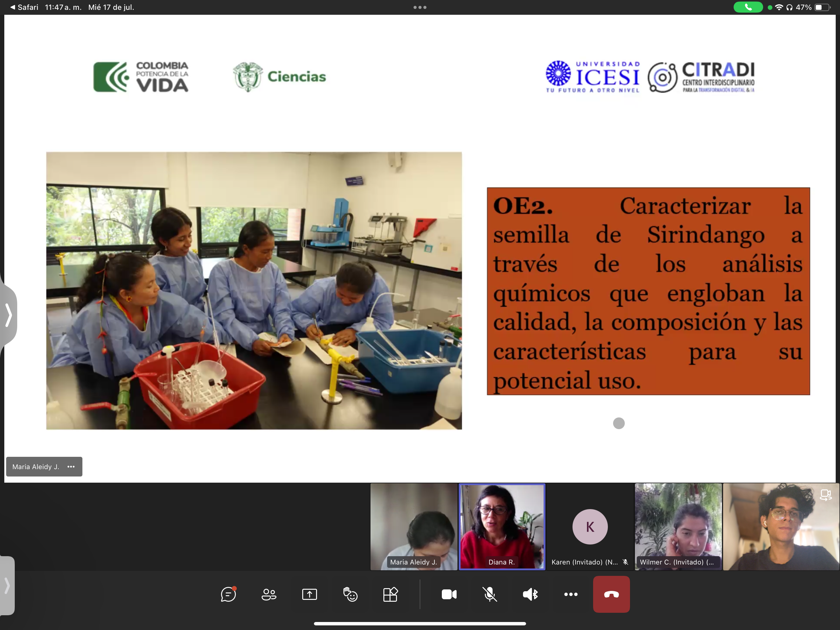The height and width of the screenshot is (630, 840).
Task: Open options next to Maria Aleidy J. label
Action: [71, 467]
